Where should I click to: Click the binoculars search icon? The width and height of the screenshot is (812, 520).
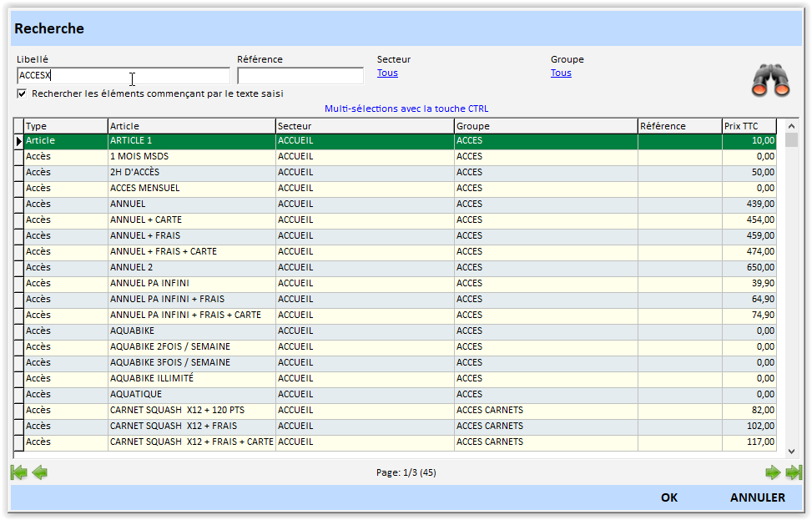(x=770, y=80)
